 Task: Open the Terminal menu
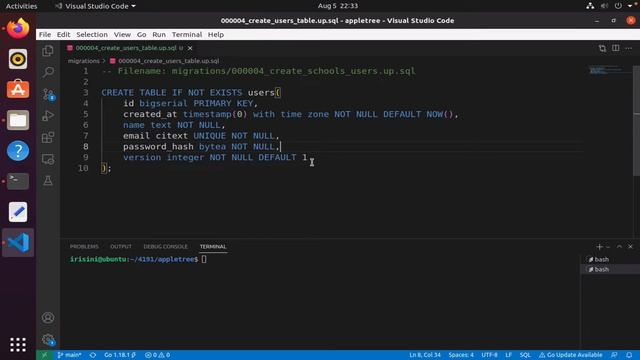coord(187,34)
